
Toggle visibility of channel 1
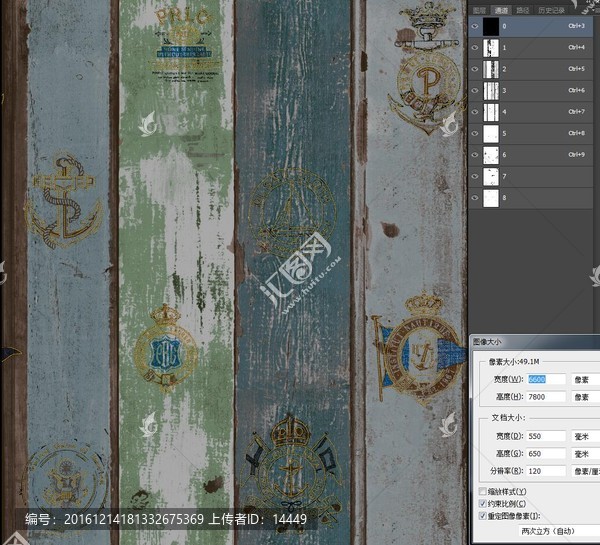click(475, 48)
